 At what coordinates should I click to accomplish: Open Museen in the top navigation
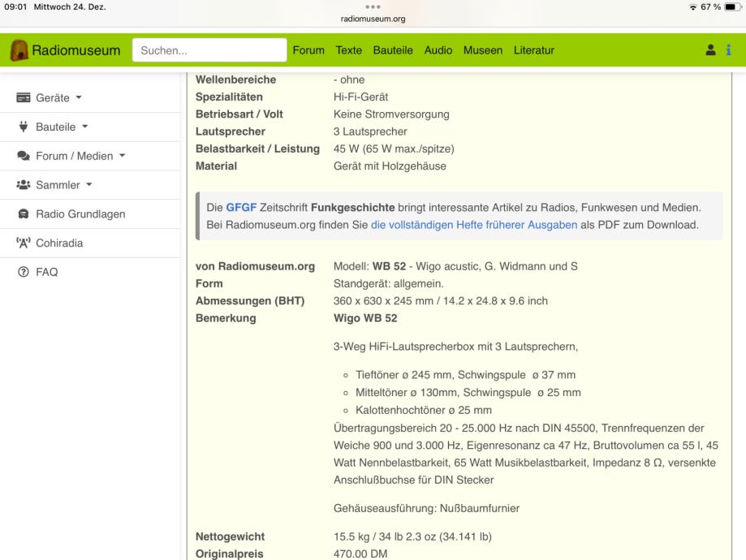pos(483,50)
